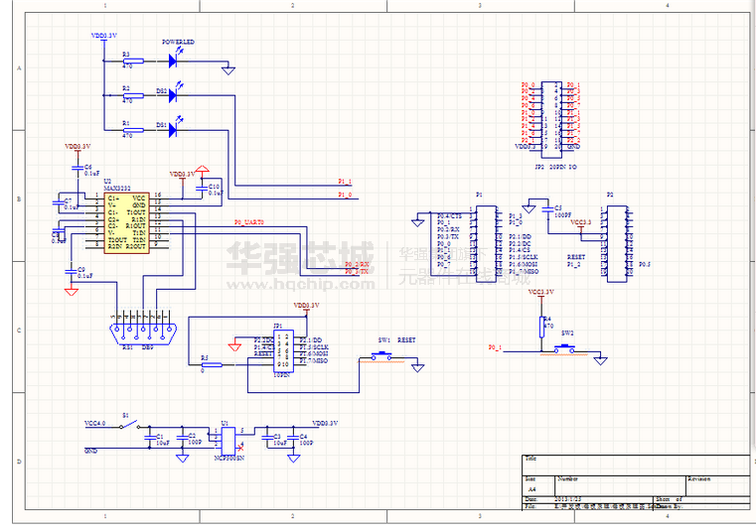The height and width of the screenshot is (532, 756).
Task: Click the P0_UART0 net label
Action: [x=248, y=222]
